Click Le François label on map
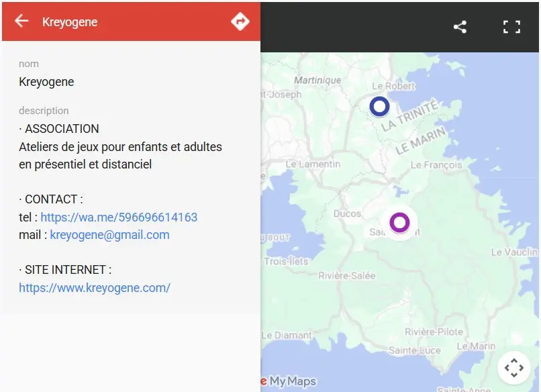The width and height of the screenshot is (541, 392). click(x=436, y=165)
